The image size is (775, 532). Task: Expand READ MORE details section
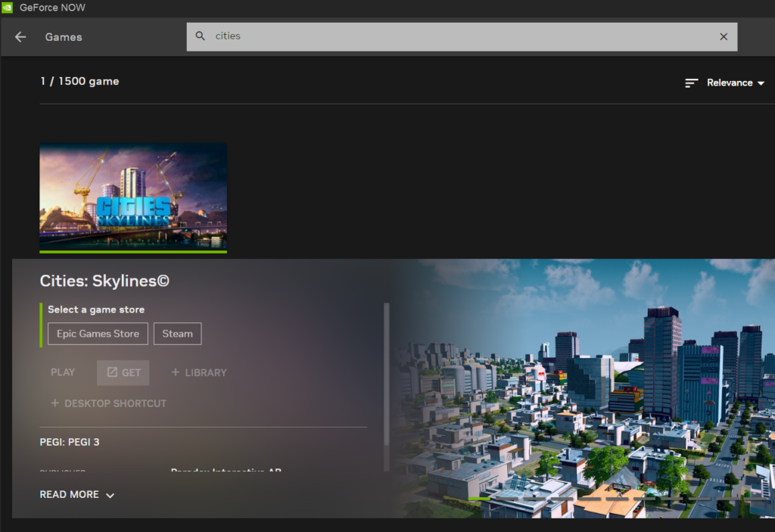(x=76, y=494)
